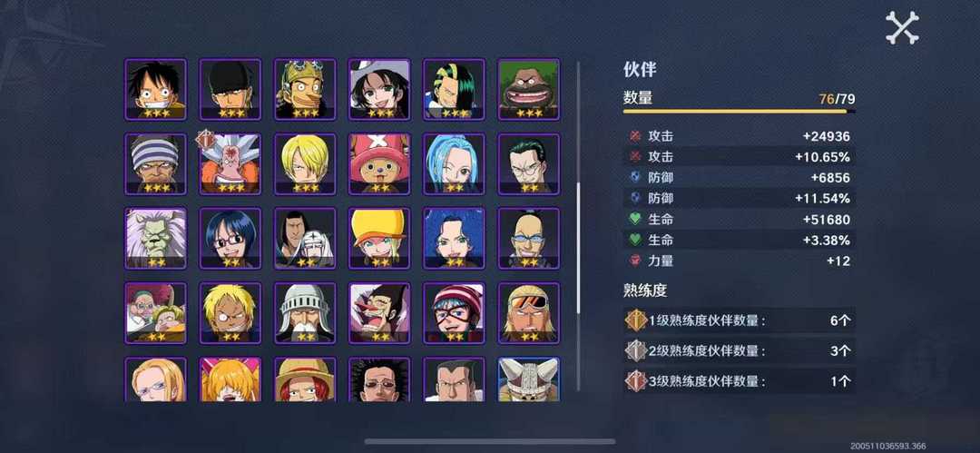
Task: Tap the level 3 proficiency badge icon
Action: (635, 381)
